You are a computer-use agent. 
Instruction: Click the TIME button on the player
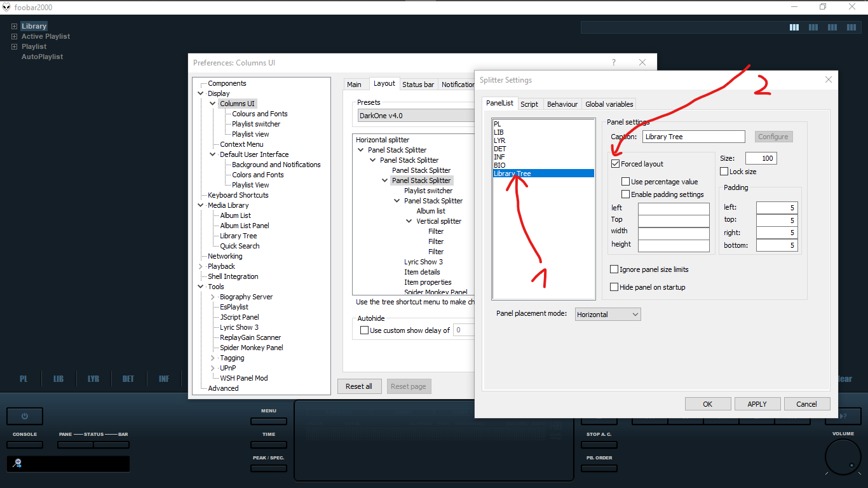269,445
